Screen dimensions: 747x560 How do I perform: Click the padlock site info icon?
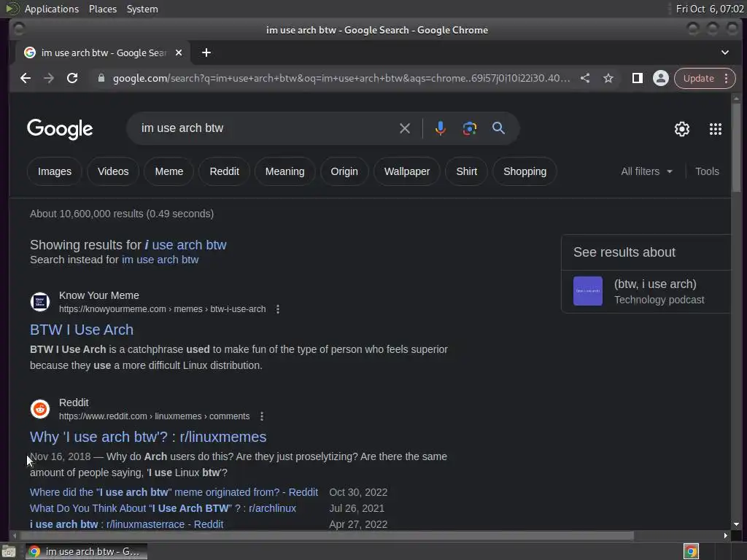click(101, 78)
